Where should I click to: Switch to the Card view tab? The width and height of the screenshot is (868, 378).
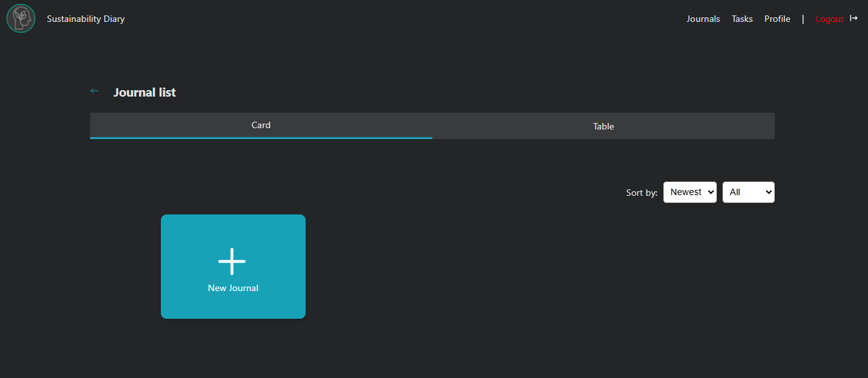261,125
